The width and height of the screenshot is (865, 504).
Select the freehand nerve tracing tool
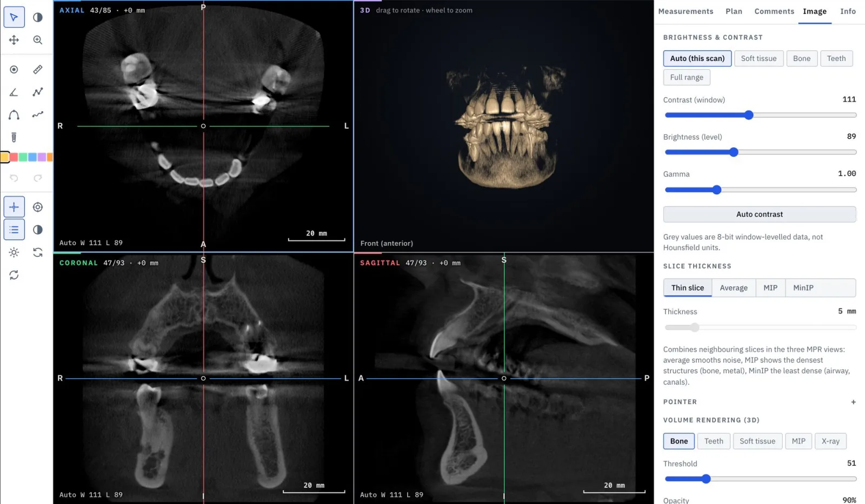click(x=38, y=115)
